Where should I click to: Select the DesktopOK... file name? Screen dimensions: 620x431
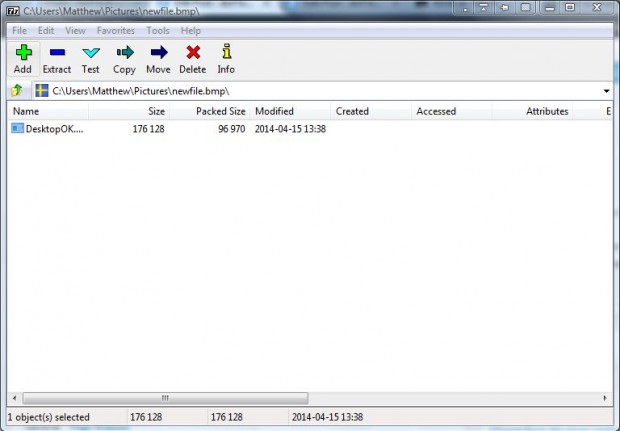pyautogui.click(x=55, y=129)
